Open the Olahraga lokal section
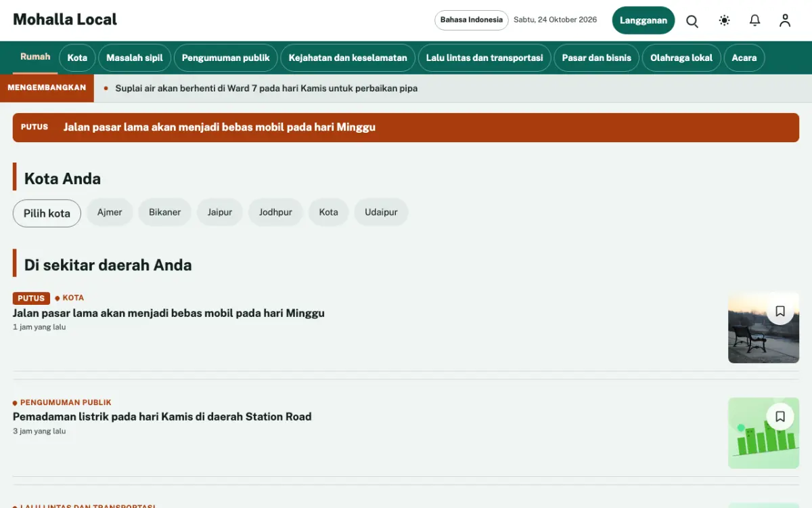Viewport: 812px width, 508px height. pos(681,58)
